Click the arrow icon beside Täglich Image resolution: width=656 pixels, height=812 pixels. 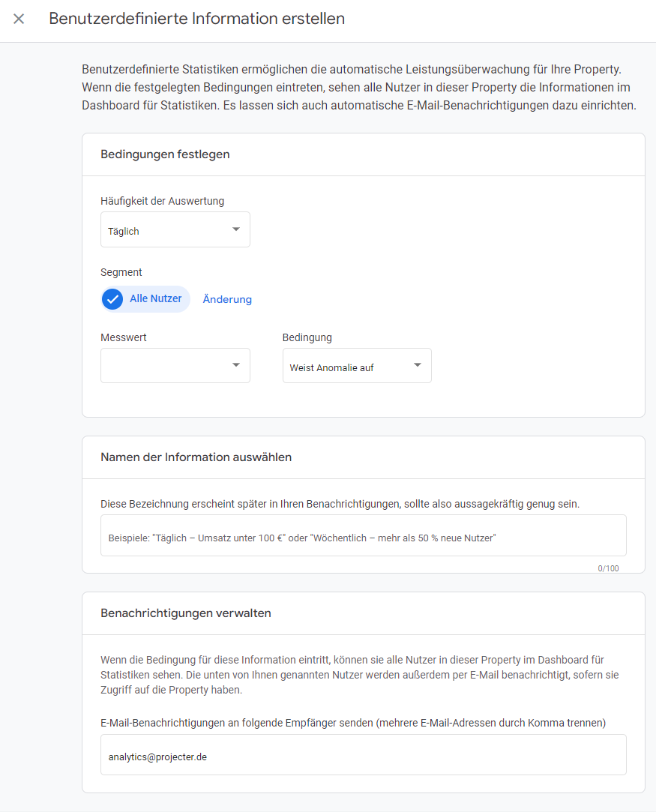tap(236, 229)
